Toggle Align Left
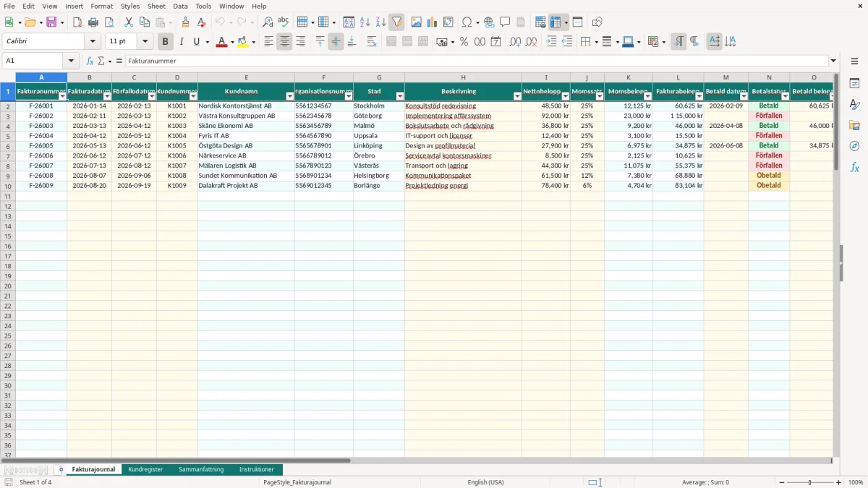 point(268,42)
